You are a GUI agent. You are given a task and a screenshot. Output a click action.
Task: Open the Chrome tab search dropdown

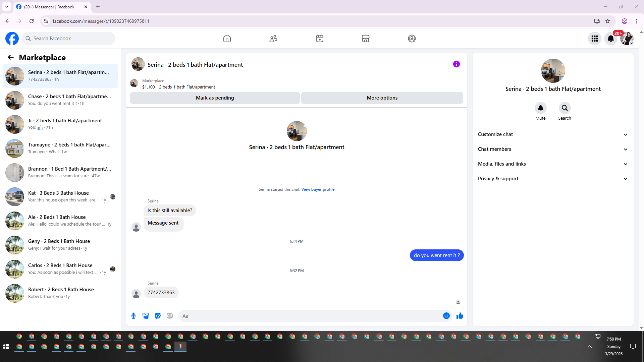coord(7,7)
